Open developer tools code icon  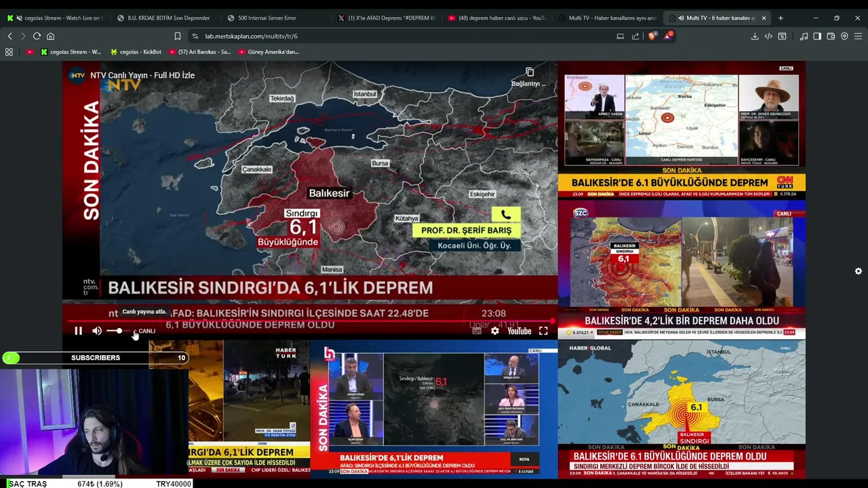(x=768, y=36)
